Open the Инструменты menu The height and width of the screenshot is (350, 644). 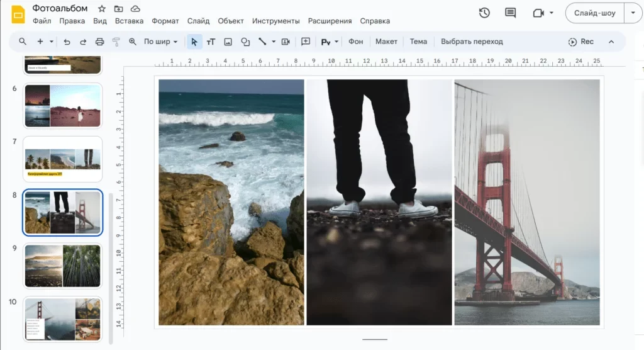click(276, 21)
